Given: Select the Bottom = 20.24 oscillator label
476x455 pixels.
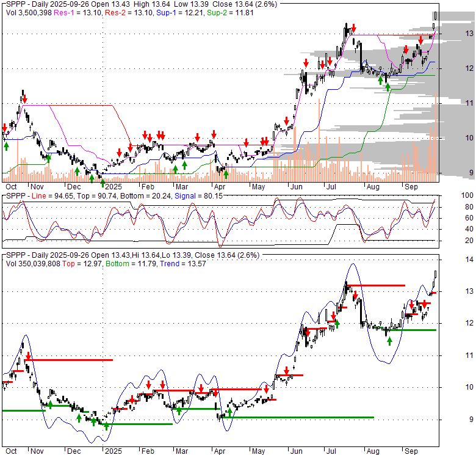Looking at the screenshot, I should click(146, 196).
